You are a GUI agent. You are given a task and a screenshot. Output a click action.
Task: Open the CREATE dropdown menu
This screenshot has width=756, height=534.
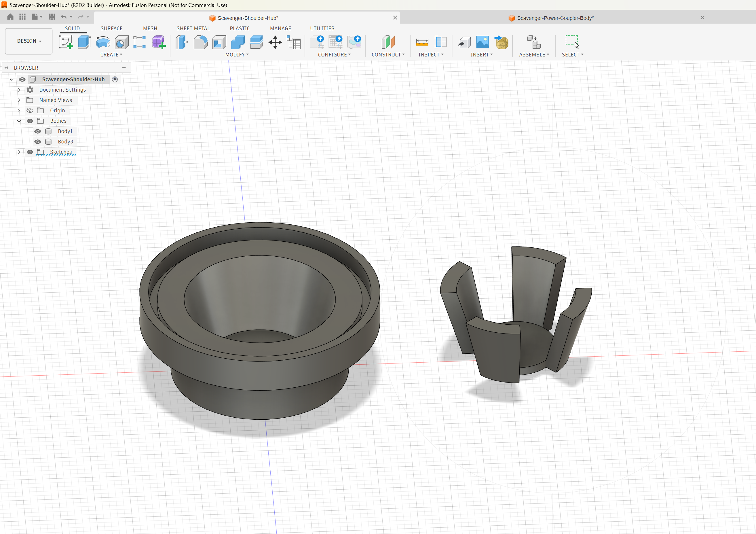click(111, 55)
